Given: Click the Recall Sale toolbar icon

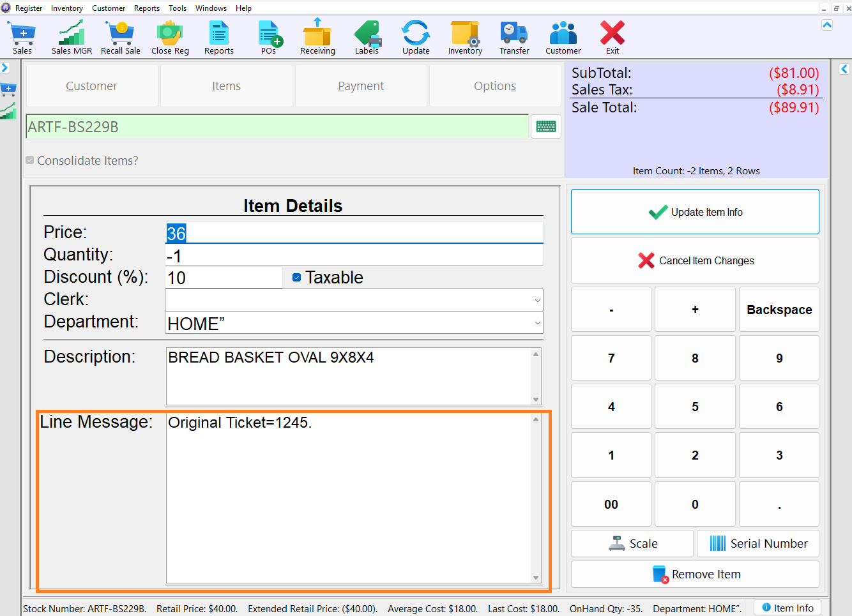Looking at the screenshot, I should [121, 38].
